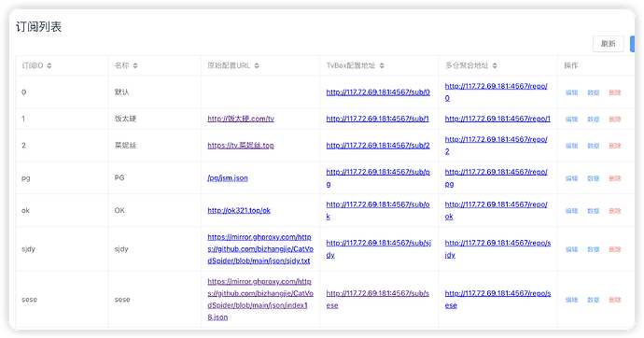
Task: Delete the PG subscription via 删除
Action: [x=615, y=178]
